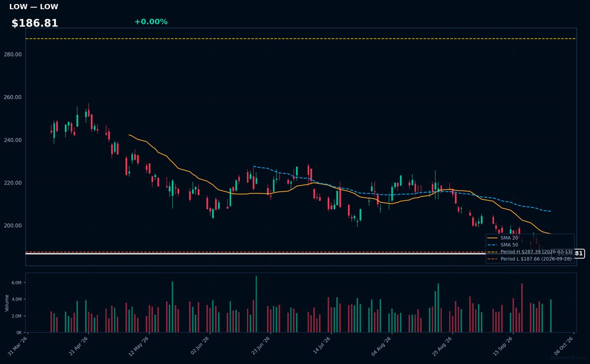Viewport: 590px width, 364px height.
Task: Click the 23 Jun '26 date label
Action: click(261, 347)
